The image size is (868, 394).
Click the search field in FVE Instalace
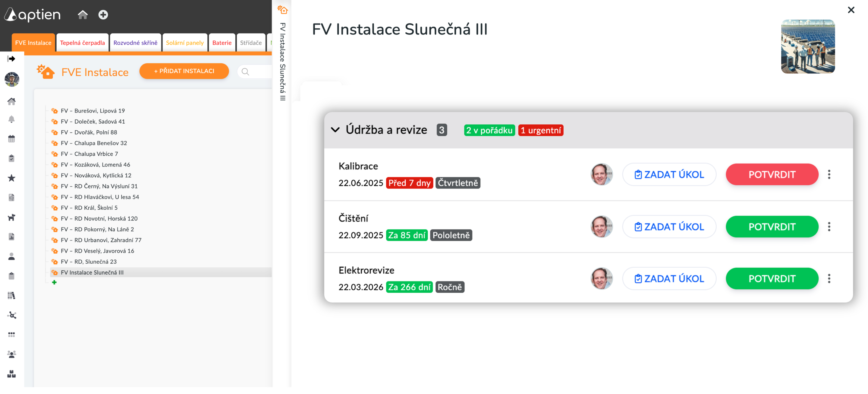coord(255,71)
